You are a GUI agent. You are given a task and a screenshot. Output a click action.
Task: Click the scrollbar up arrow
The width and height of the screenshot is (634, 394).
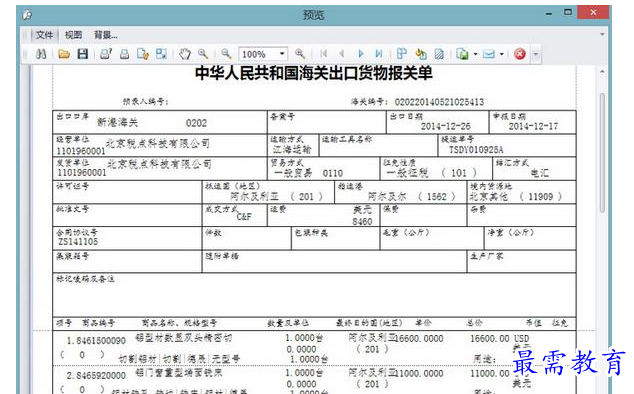[x=602, y=72]
